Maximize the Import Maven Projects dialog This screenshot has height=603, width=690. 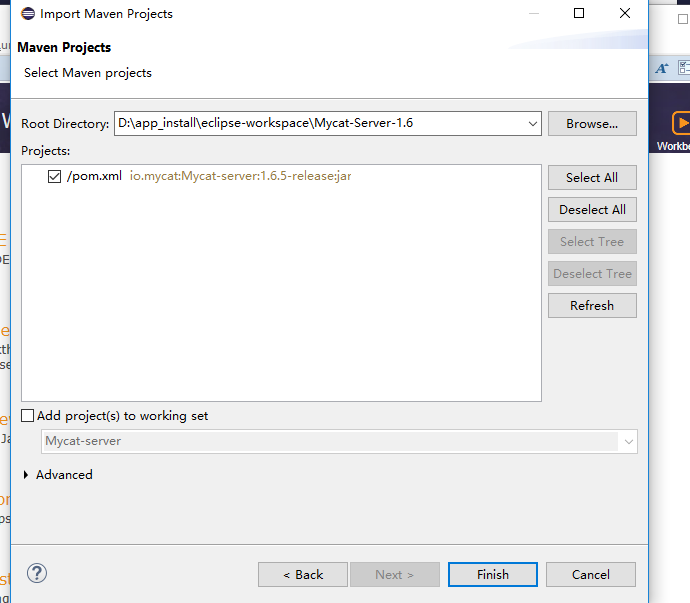[x=579, y=14]
